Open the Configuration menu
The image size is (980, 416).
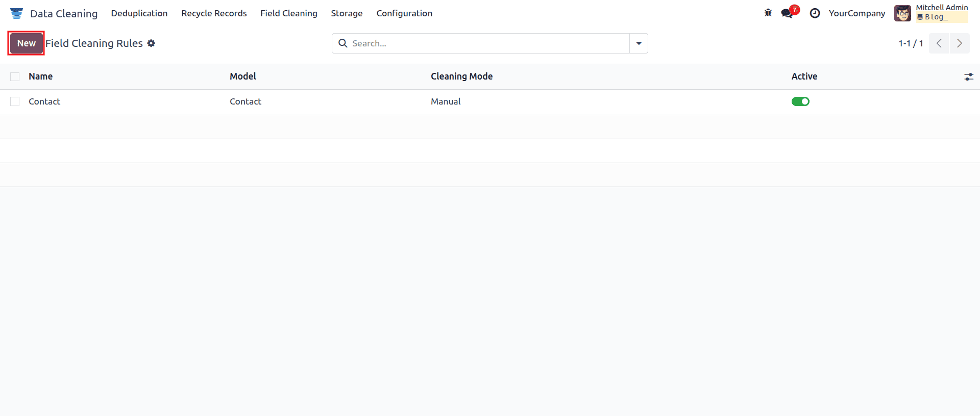tap(404, 13)
